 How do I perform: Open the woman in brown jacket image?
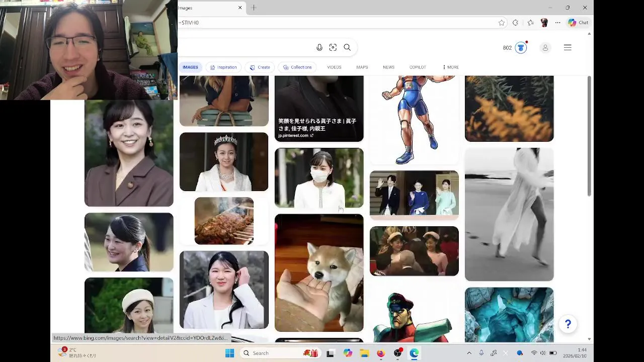(x=129, y=153)
